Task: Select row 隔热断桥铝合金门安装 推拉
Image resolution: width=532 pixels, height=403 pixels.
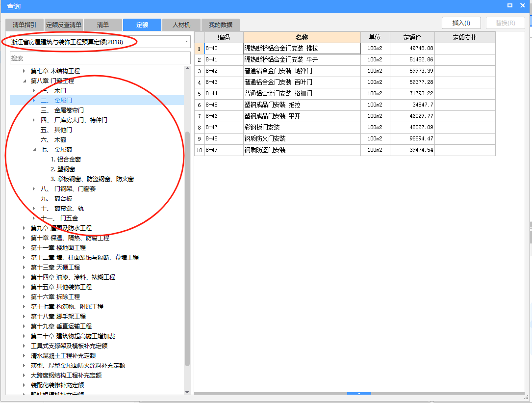Action: point(345,48)
